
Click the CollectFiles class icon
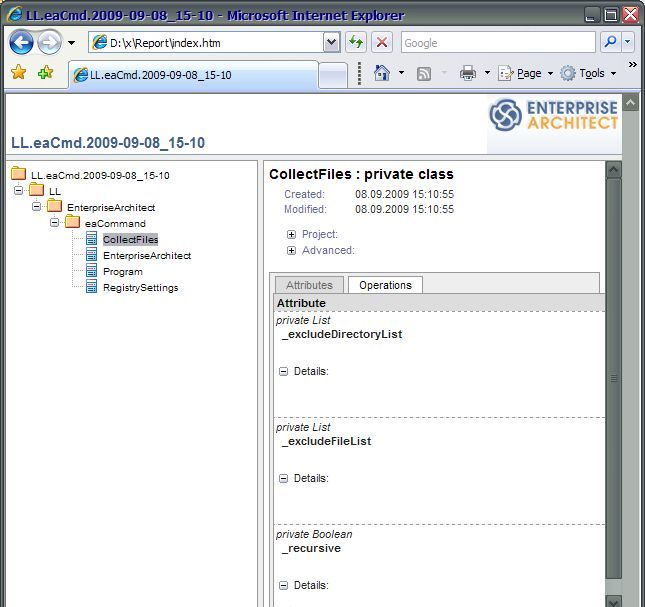pos(91,238)
